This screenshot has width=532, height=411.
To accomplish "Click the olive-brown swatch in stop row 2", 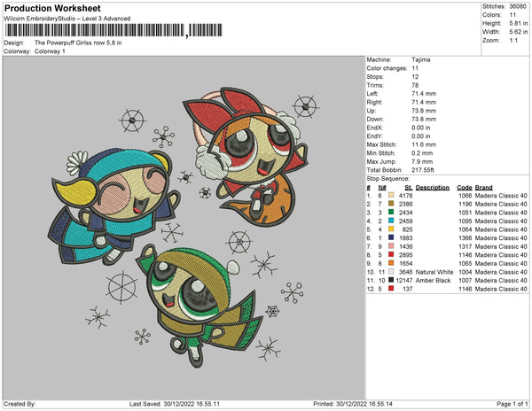I will coord(391,204).
